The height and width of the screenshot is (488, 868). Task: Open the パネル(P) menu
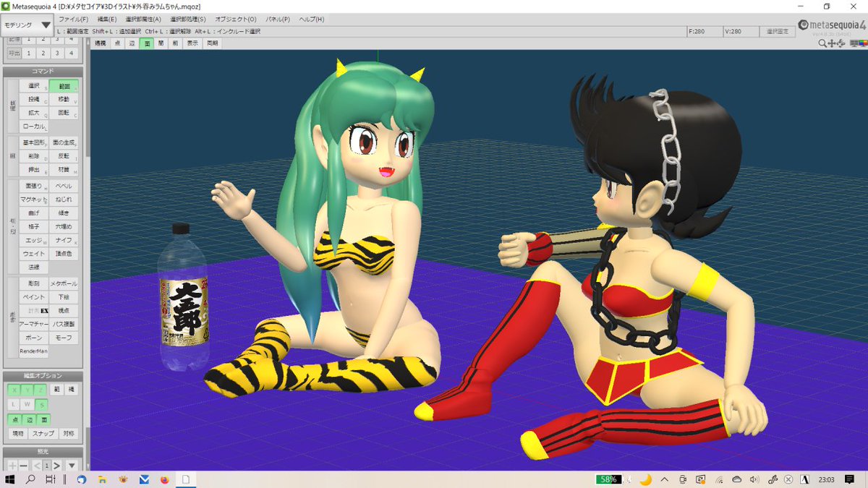coord(278,19)
